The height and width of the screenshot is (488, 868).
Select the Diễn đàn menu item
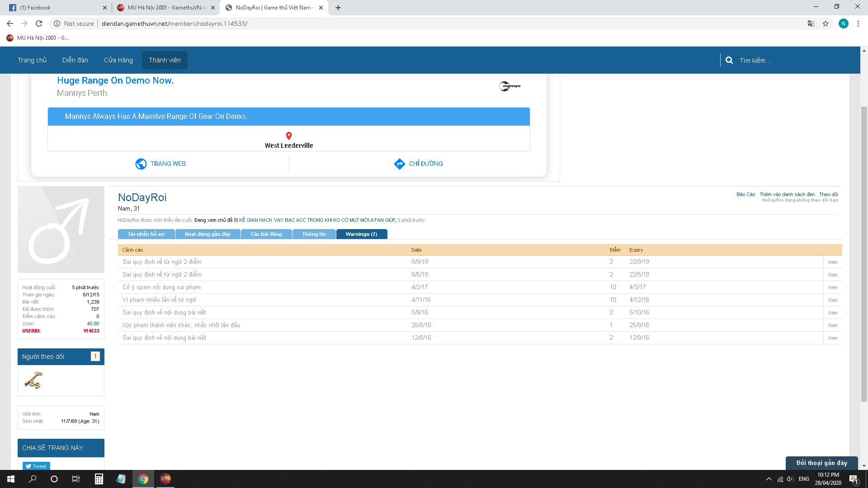pyautogui.click(x=75, y=60)
